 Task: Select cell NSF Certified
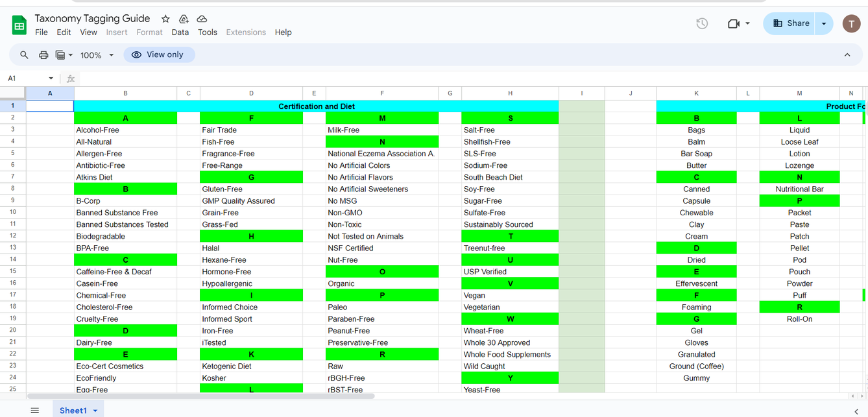point(382,248)
